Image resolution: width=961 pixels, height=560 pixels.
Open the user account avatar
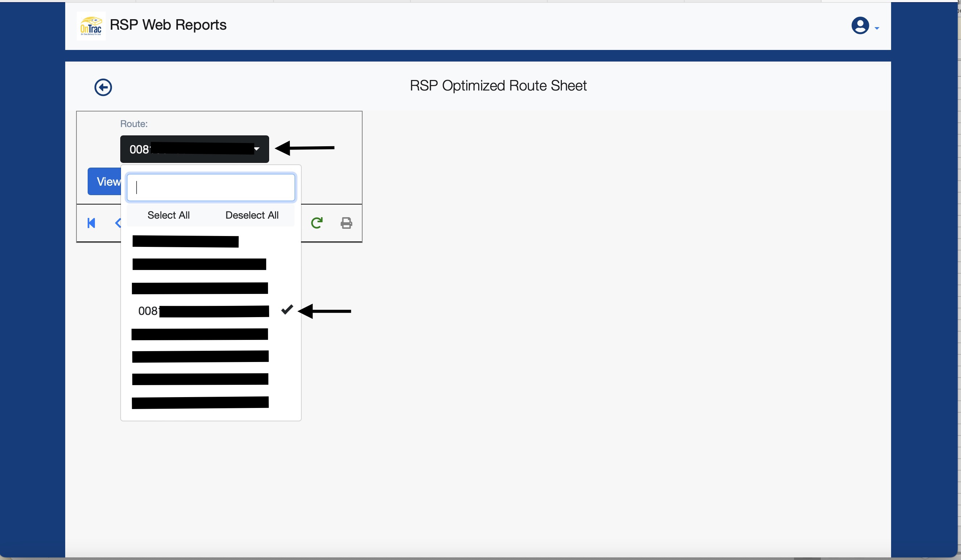(860, 26)
